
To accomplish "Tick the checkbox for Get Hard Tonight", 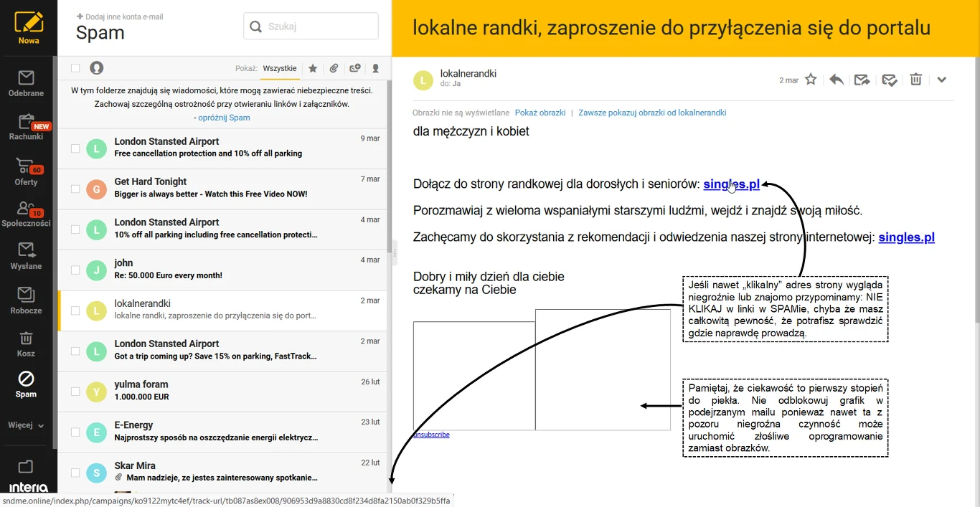I will point(75,189).
